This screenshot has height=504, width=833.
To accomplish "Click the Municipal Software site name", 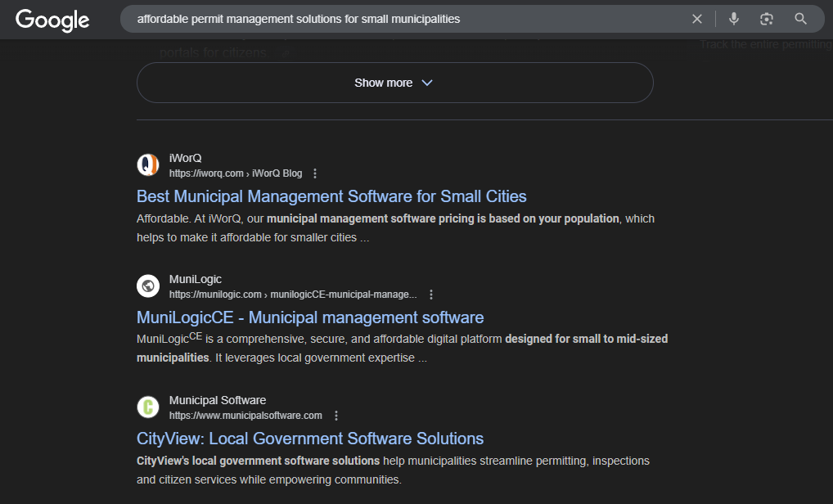I will pos(218,400).
